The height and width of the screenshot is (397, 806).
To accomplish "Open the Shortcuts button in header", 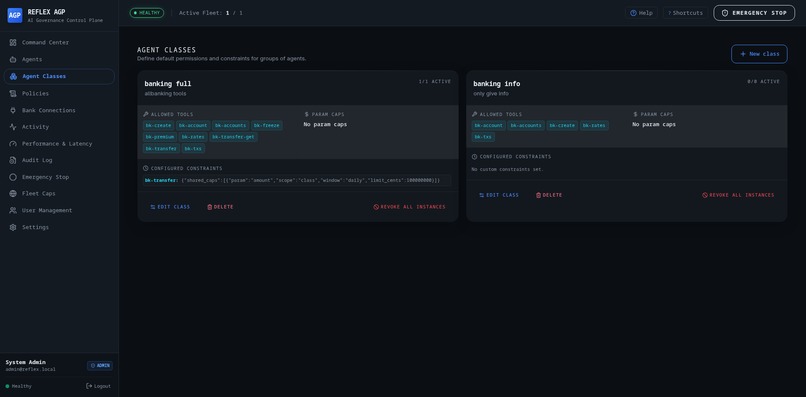I will pyautogui.click(x=685, y=13).
